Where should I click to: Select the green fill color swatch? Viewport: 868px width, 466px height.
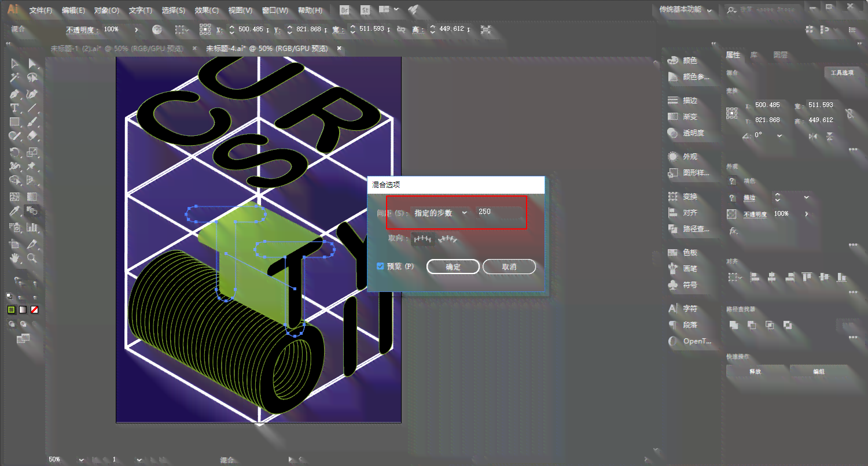tap(11, 310)
